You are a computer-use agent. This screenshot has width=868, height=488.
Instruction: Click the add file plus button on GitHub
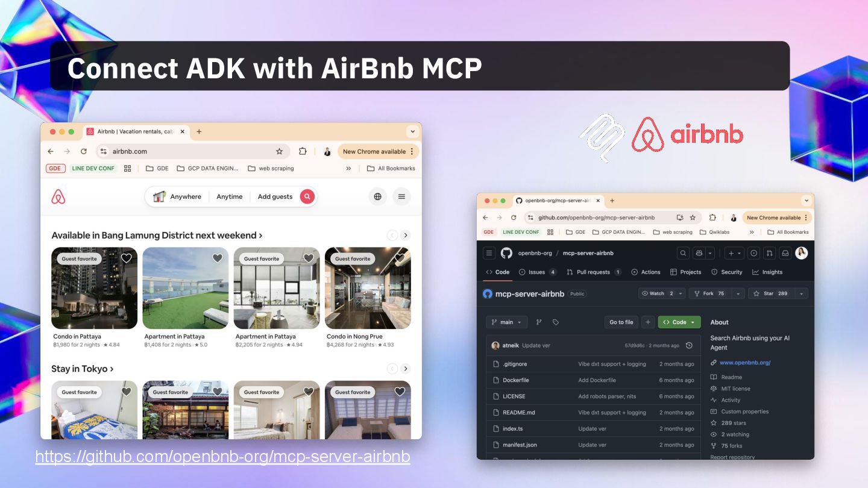pos(647,322)
